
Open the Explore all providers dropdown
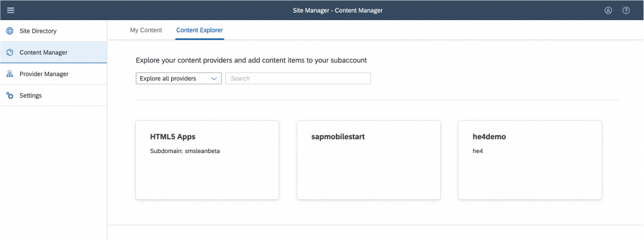coord(179,78)
